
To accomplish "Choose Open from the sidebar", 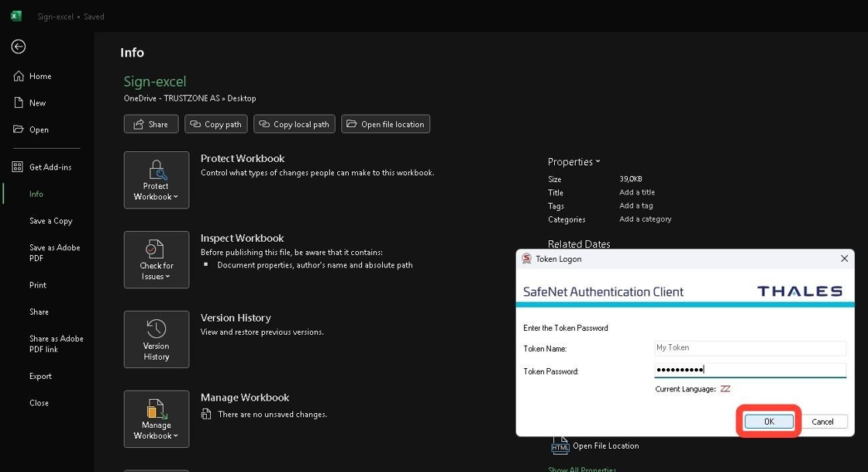I will (x=39, y=129).
